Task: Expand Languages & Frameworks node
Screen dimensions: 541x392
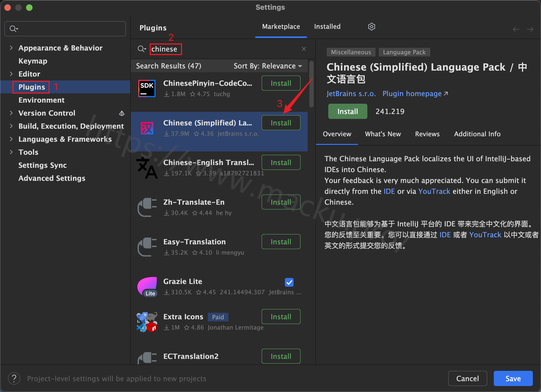Action: [x=11, y=139]
